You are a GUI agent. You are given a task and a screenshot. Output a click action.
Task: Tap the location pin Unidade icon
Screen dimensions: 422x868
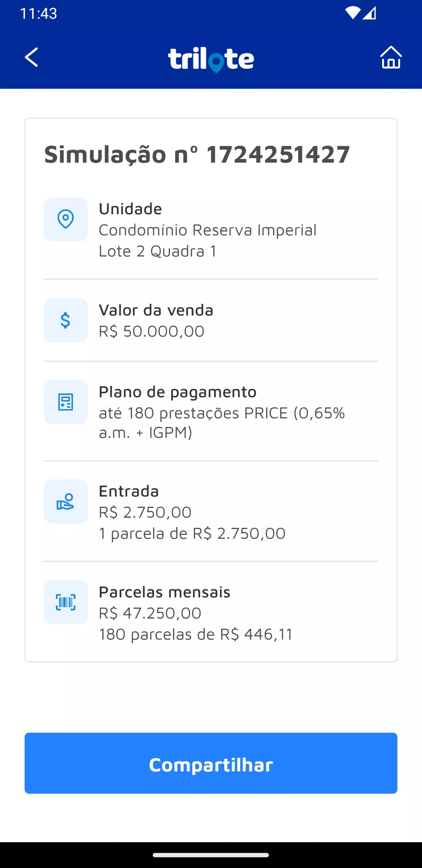(66, 219)
